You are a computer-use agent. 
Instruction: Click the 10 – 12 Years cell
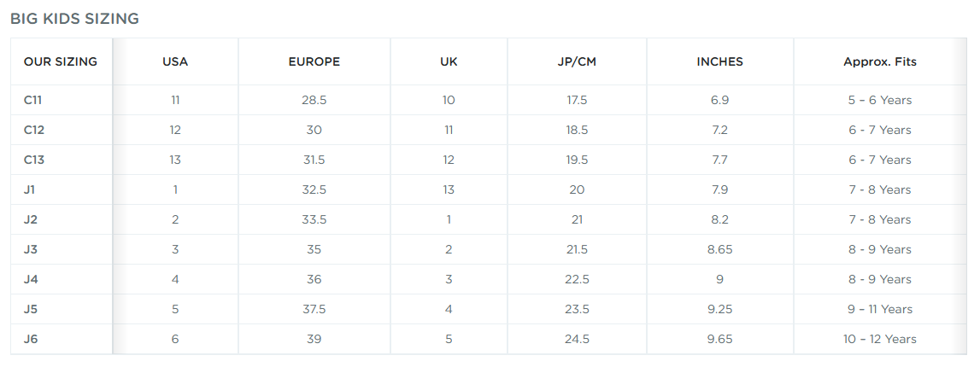point(880,340)
